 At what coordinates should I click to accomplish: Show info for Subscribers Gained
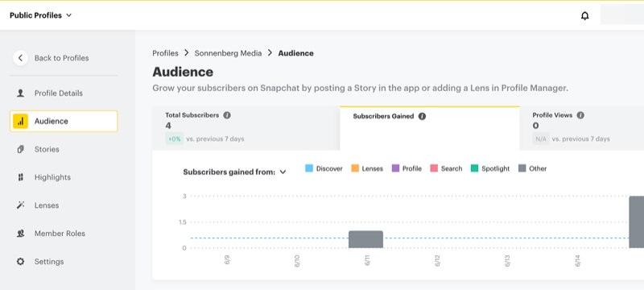click(422, 116)
